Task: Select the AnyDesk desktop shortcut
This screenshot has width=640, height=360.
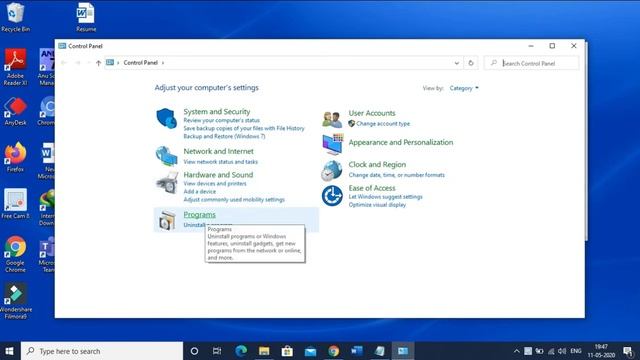Action: click(16, 111)
